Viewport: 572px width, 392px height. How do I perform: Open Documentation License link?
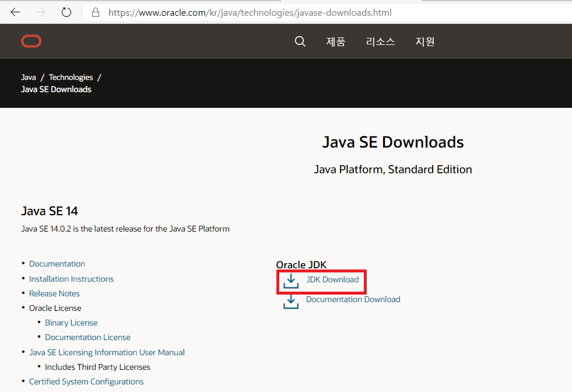coord(87,337)
